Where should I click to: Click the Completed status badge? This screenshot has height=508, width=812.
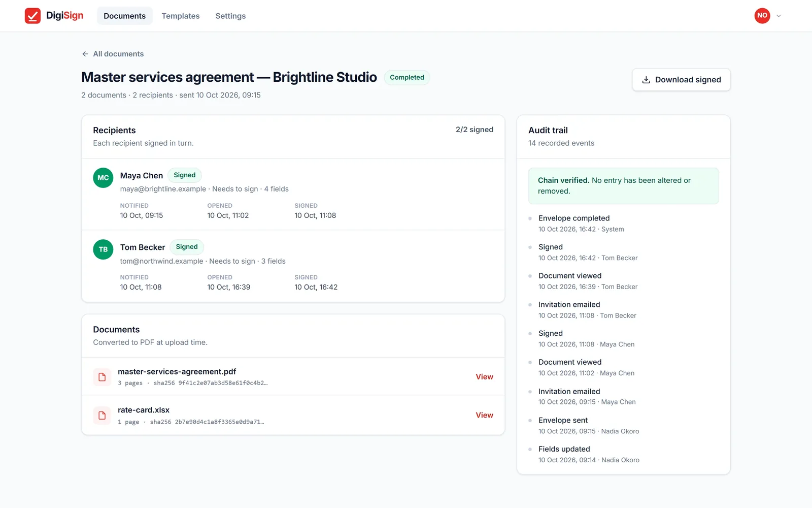point(407,77)
